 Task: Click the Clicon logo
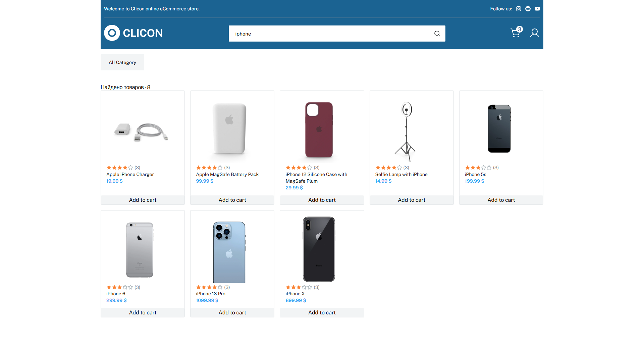(133, 33)
